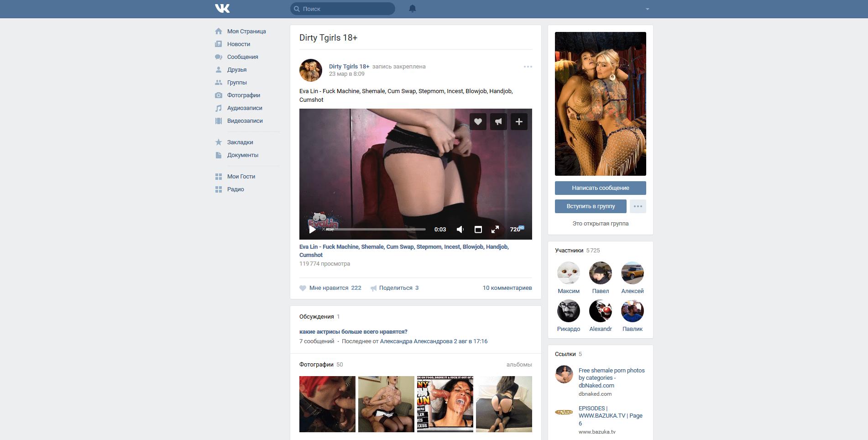This screenshot has height=440, width=868.
Task: Click the Написать сообщение button
Action: click(600, 188)
